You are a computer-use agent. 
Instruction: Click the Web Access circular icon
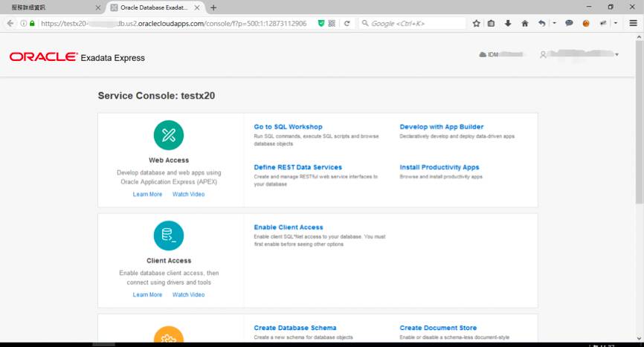pos(169,135)
